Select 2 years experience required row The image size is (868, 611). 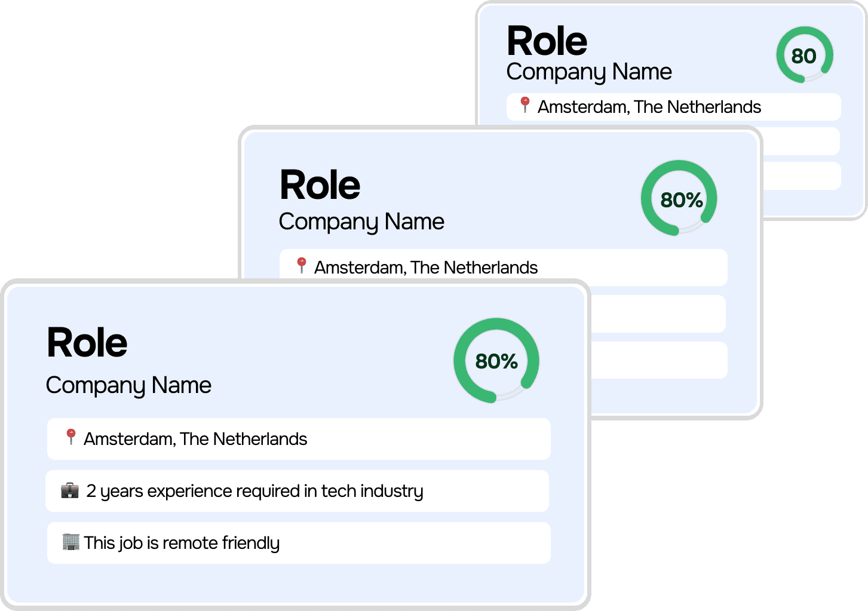297,491
